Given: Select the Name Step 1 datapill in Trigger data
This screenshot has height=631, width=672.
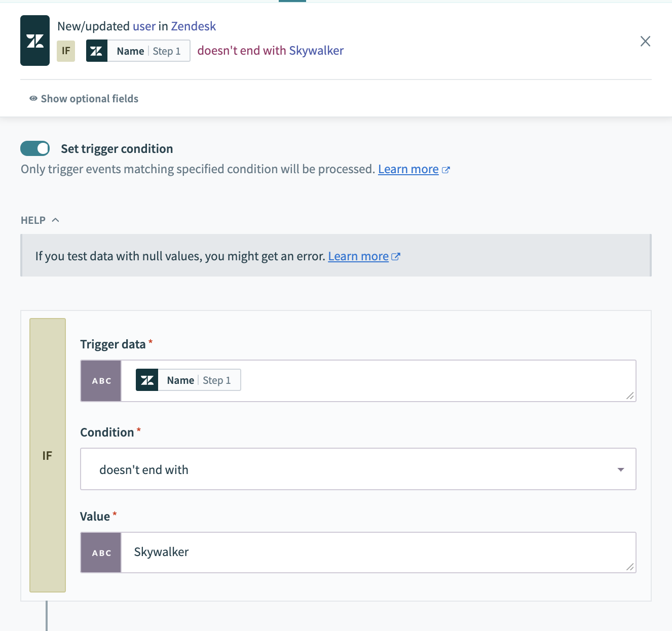Looking at the screenshot, I should 188,380.
